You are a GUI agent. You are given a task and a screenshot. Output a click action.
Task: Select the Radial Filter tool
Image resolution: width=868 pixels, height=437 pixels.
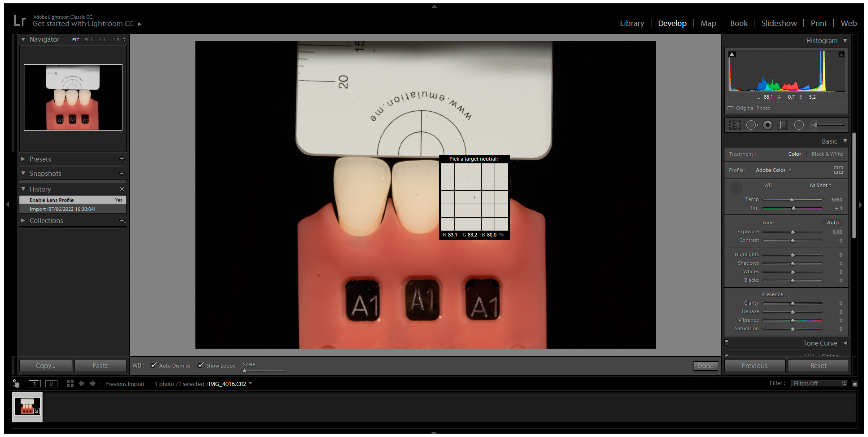click(799, 125)
